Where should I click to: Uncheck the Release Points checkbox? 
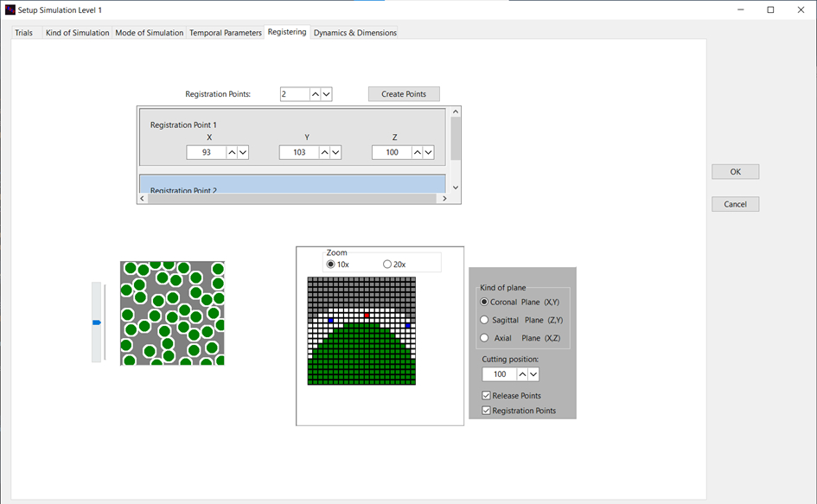[x=486, y=396]
